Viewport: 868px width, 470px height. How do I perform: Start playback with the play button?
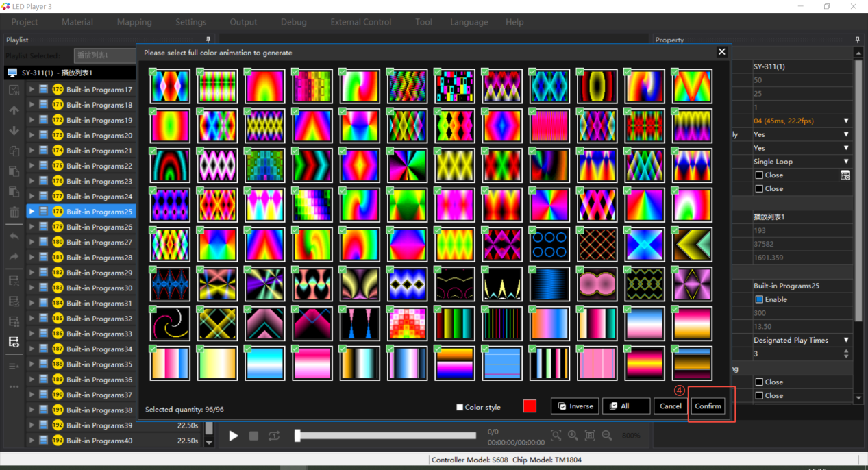click(234, 436)
